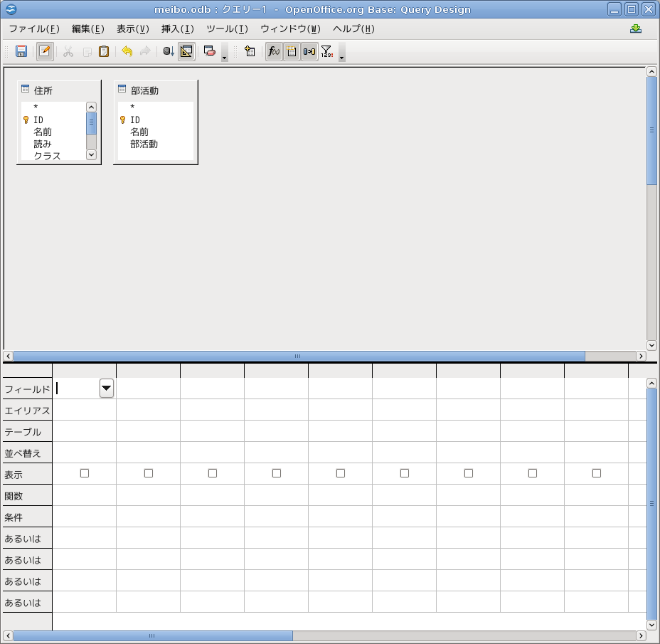Open dropdown arrow at end of query toolbar
Image resolution: width=660 pixels, height=644 pixels.
pos(342,57)
